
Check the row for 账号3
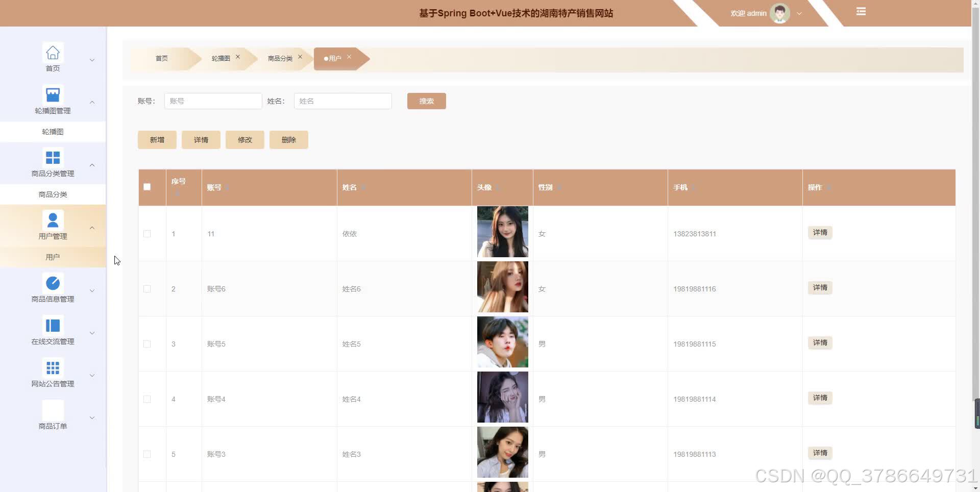[x=147, y=454]
